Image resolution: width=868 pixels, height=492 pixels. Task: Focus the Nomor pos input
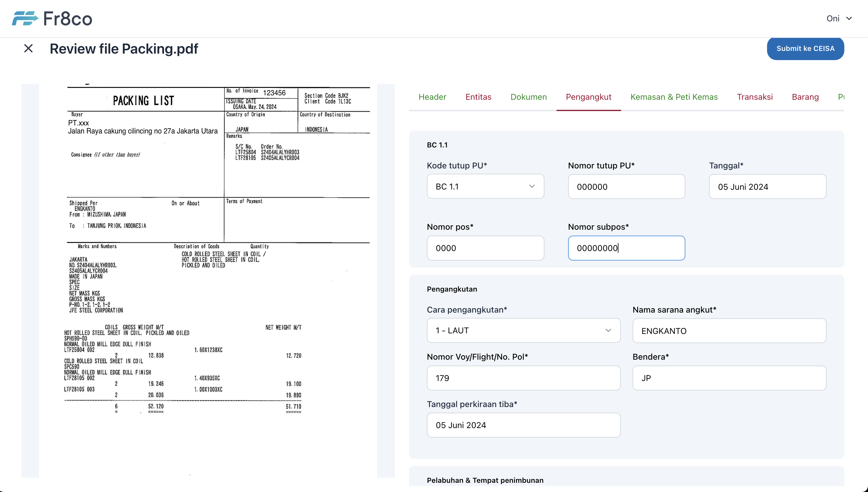[485, 248]
